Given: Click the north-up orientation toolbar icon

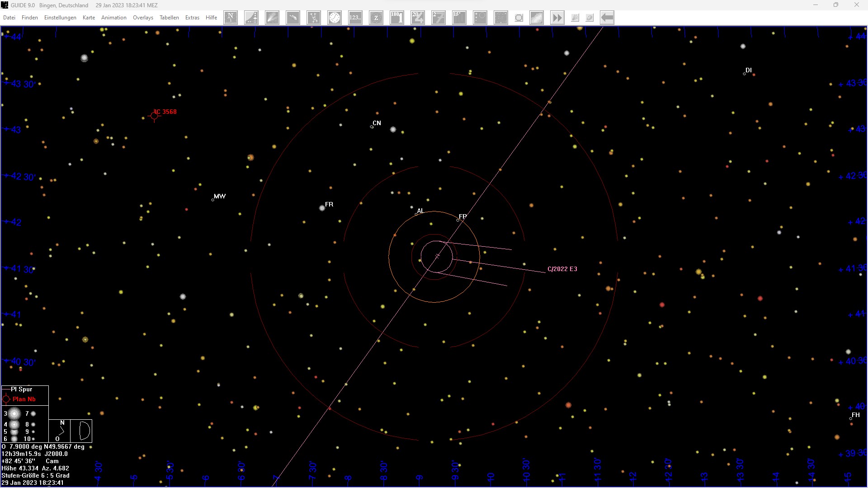Looking at the screenshot, I should point(231,18).
